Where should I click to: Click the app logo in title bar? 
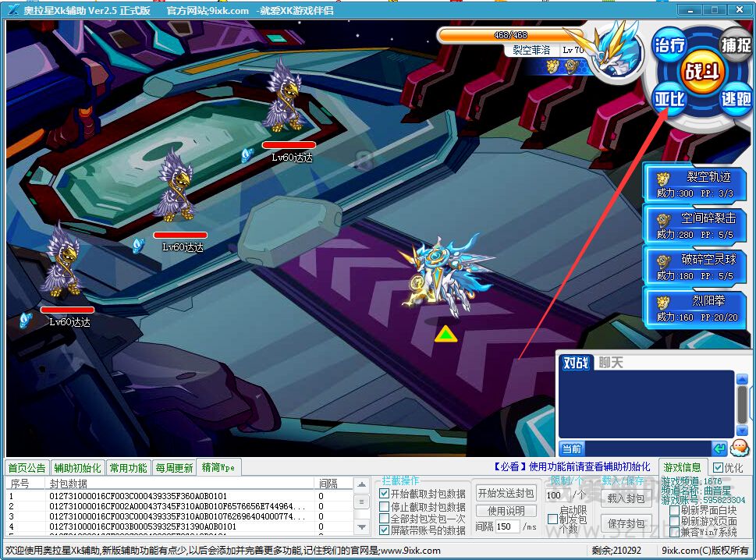[13, 9]
